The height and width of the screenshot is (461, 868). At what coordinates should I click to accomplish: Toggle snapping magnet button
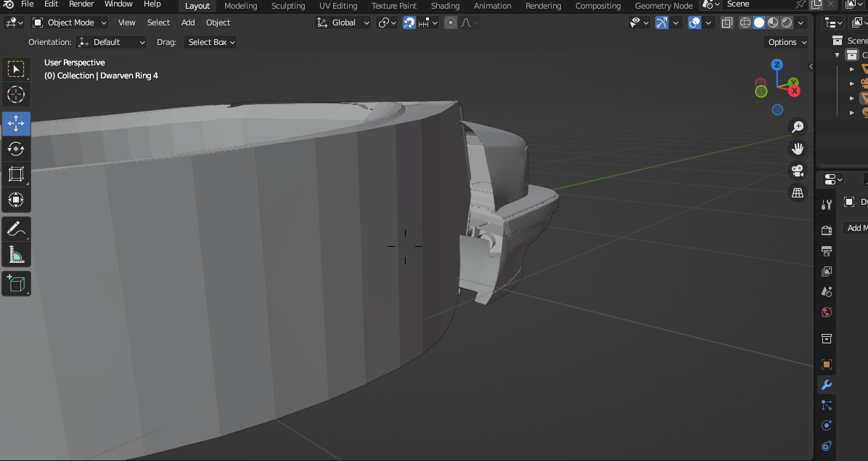(409, 23)
